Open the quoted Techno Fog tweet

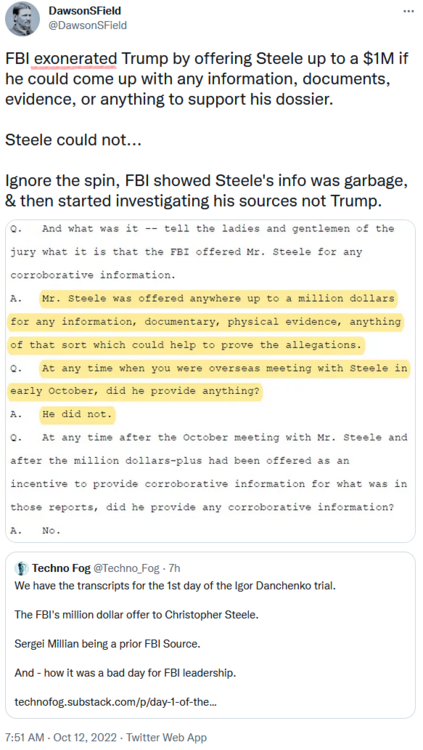click(x=211, y=635)
